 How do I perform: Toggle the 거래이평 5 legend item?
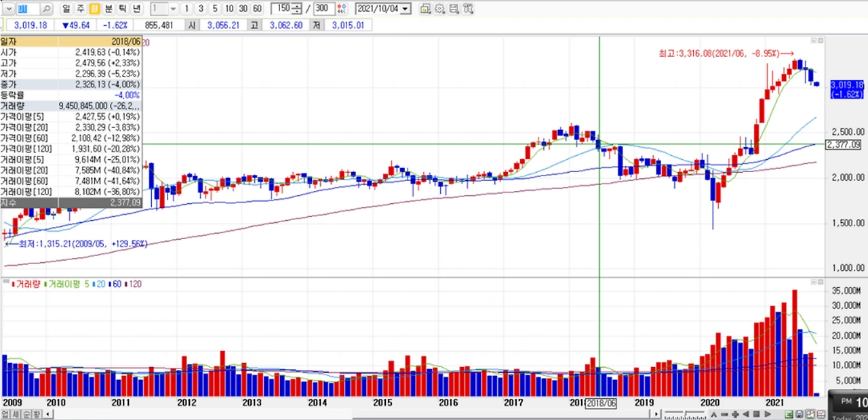click(66, 284)
